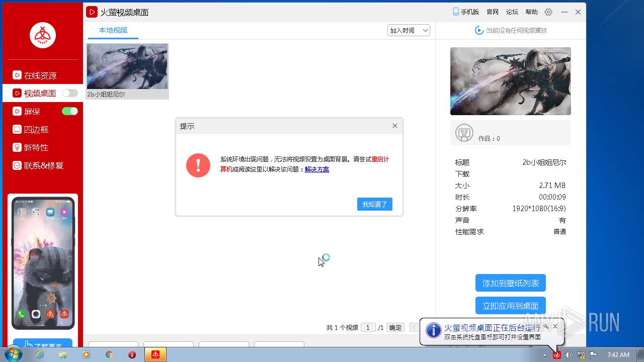Click the 1920*1080(16:9) resolution value
The width and height of the screenshot is (644, 362).
point(539,209)
